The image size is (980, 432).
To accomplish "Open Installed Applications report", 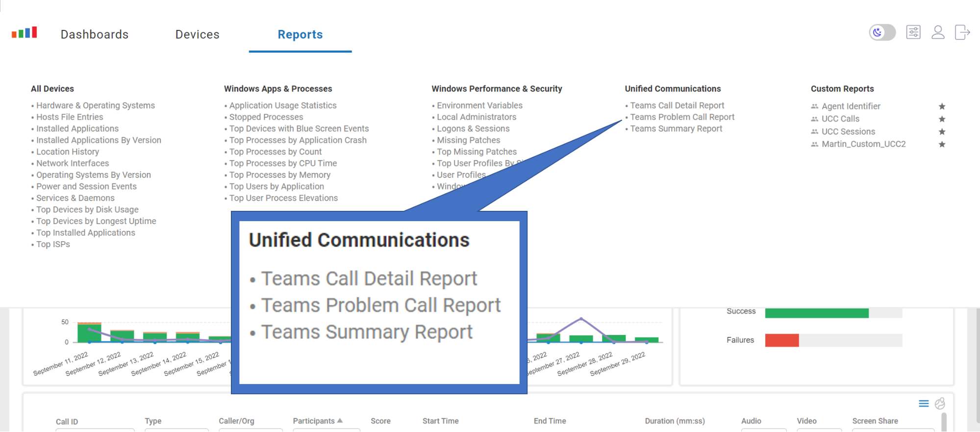I will coord(77,128).
